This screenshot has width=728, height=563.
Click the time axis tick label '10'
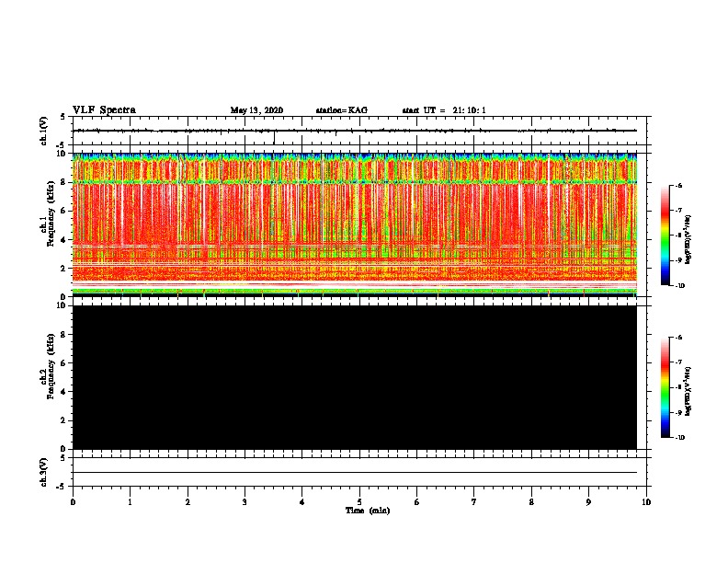pos(646,502)
